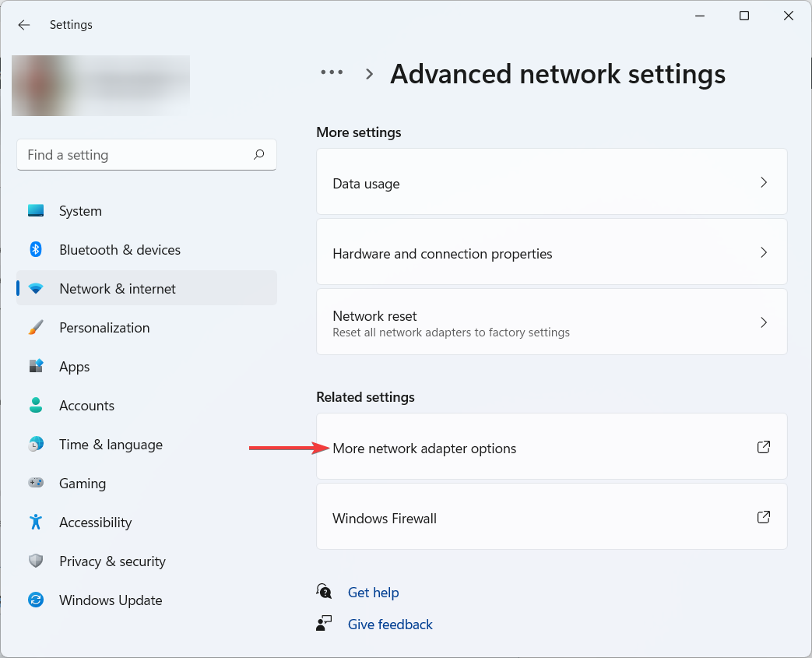Expand Data usage with its chevron
Viewport: 812px width, 658px height.
pos(763,182)
